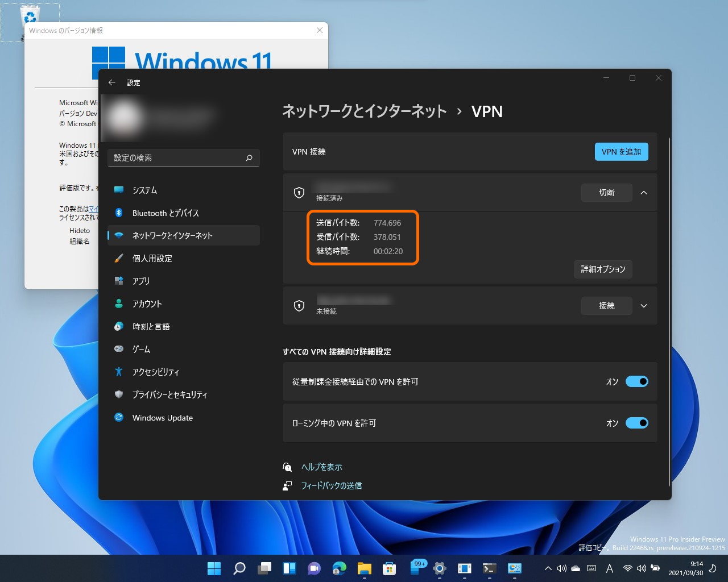Select アクセシビリティ in the sidebar
Viewport: 728px width, 582px height.
click(155, 372)
